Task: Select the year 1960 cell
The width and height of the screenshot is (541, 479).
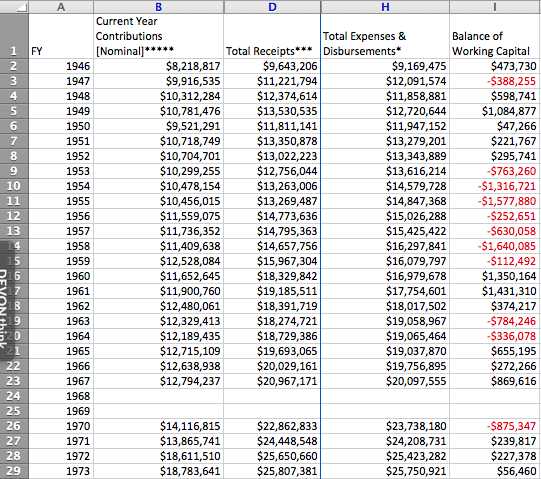Action: click(61, 276)
